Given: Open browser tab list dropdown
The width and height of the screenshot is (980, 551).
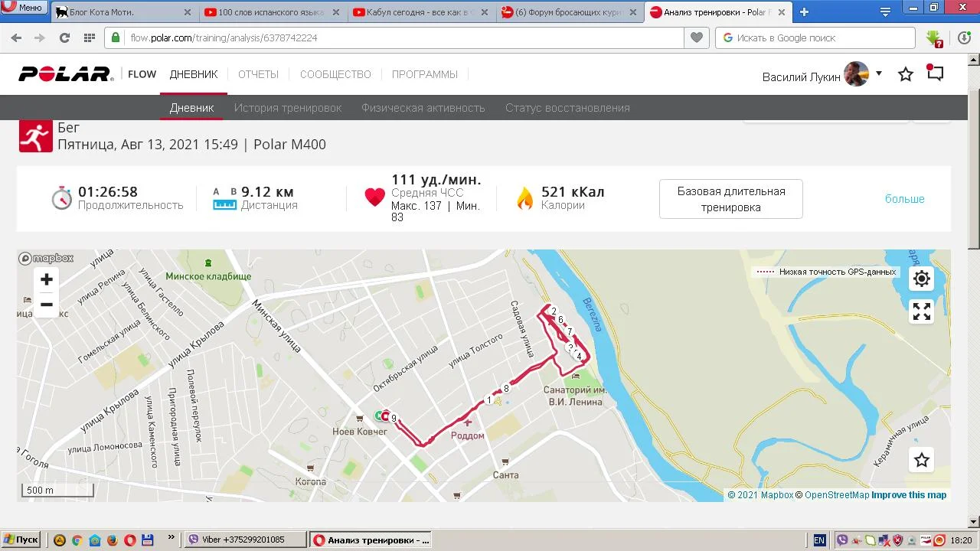Looking at the screenshot, I should tap(886, 11).
